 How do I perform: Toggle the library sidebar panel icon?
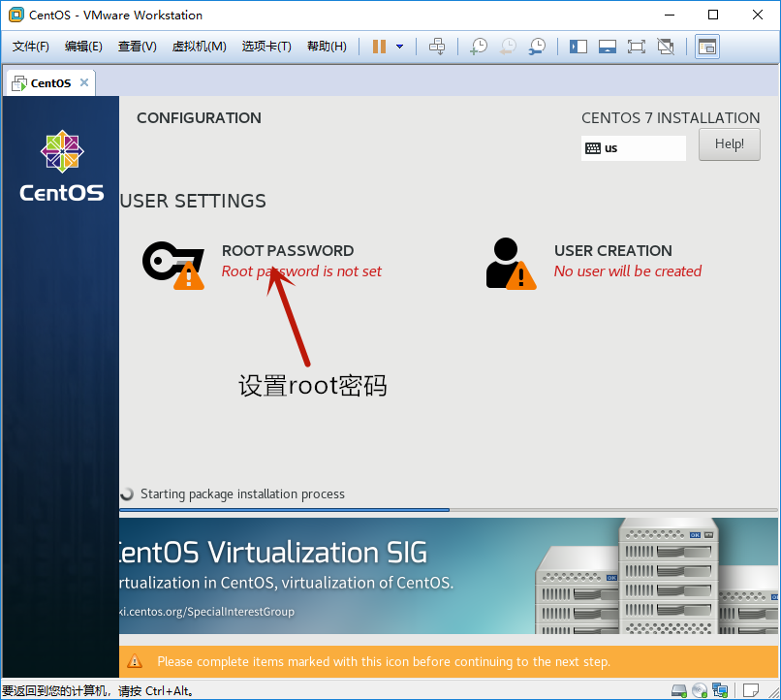(x=578, y=47)
